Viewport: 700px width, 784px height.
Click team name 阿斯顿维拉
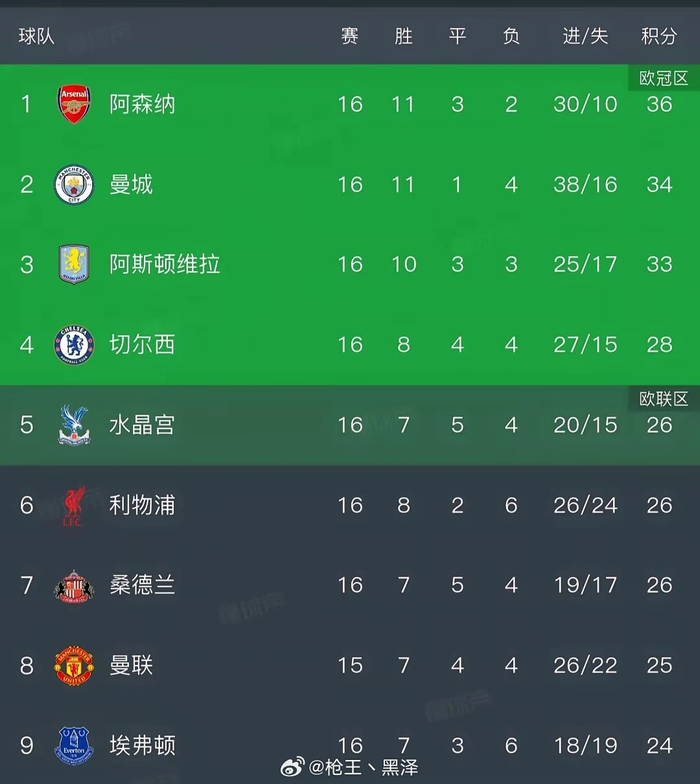pos(164,264)
